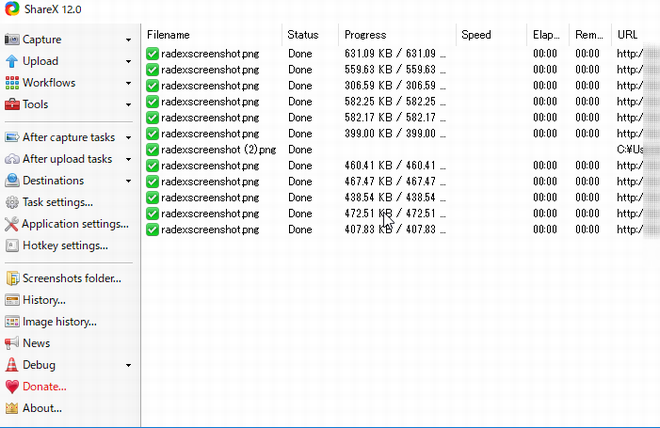Open History... entry
Screen dimensions: 660x428
pos(44,300)
